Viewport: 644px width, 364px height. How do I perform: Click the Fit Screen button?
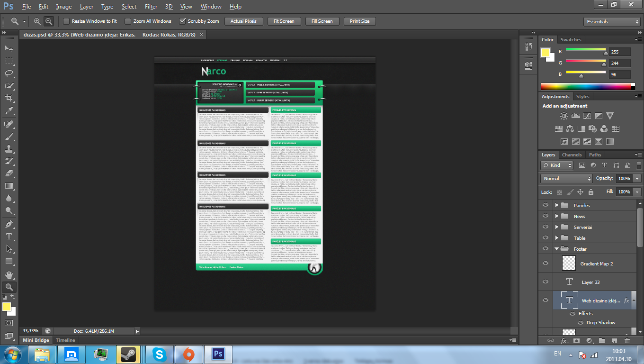click(x=284, y=21)
